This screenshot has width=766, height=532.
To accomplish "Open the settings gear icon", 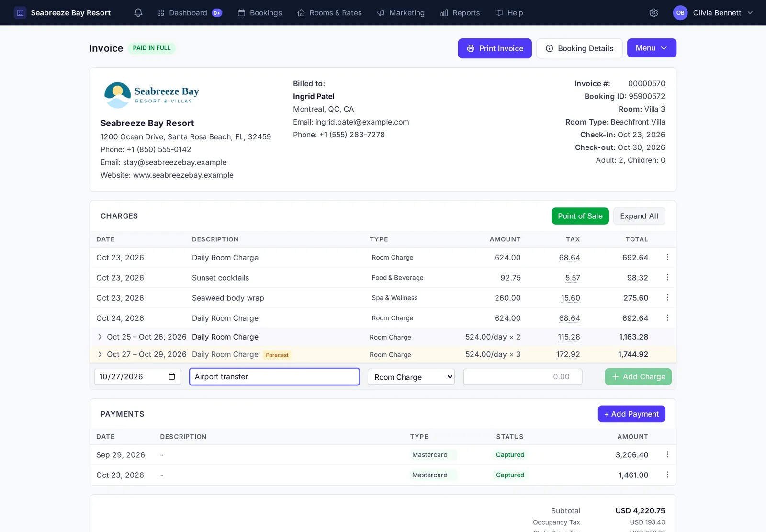I will tap(653, 13).
